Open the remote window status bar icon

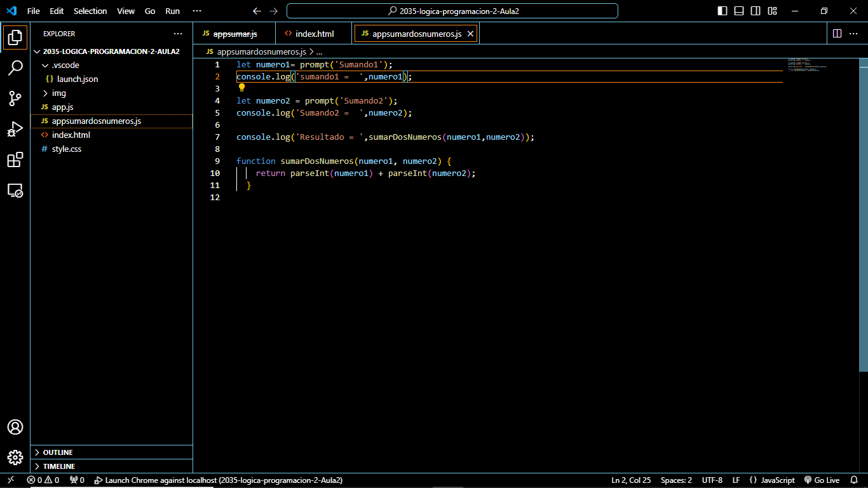pyautogui.click(x=11, y=480)
